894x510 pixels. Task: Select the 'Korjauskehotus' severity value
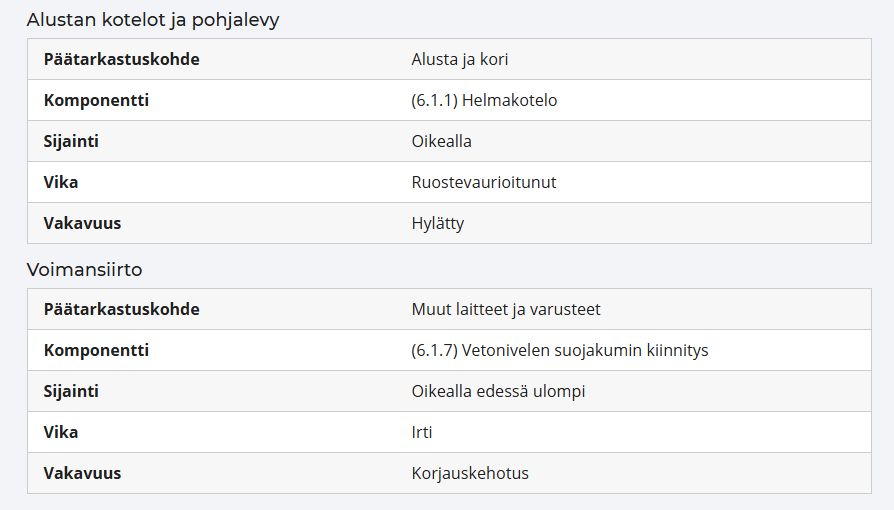coord(470,473)
